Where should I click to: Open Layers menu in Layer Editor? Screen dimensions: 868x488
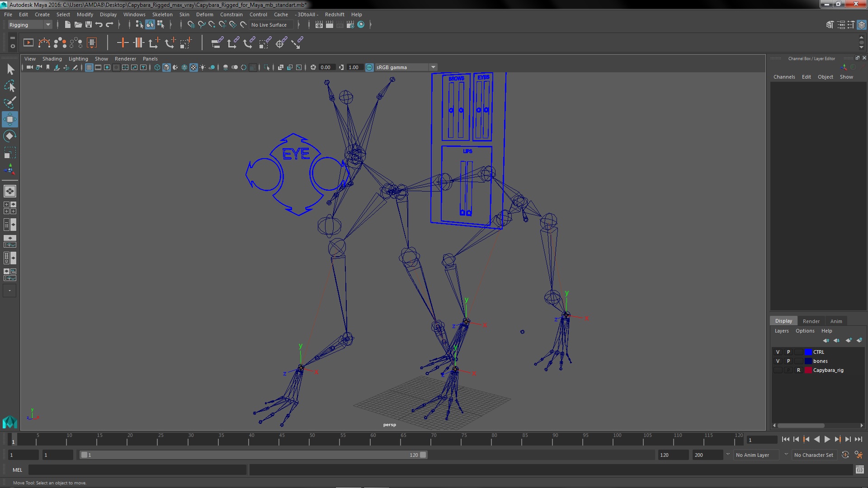tap(781, 331)
